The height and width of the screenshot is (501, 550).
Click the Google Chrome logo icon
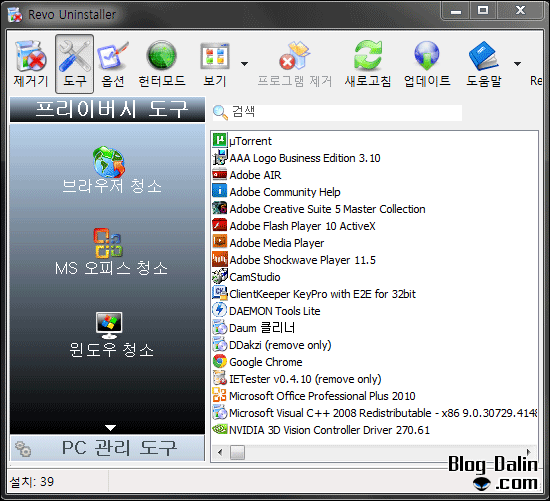pyautogui.click(x=220, y=361)
